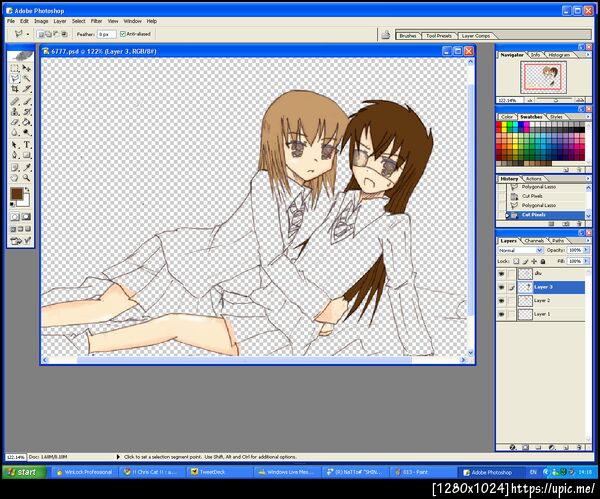Open the Window menu
This screenshot has height=499, width=600.
[132, 21]
